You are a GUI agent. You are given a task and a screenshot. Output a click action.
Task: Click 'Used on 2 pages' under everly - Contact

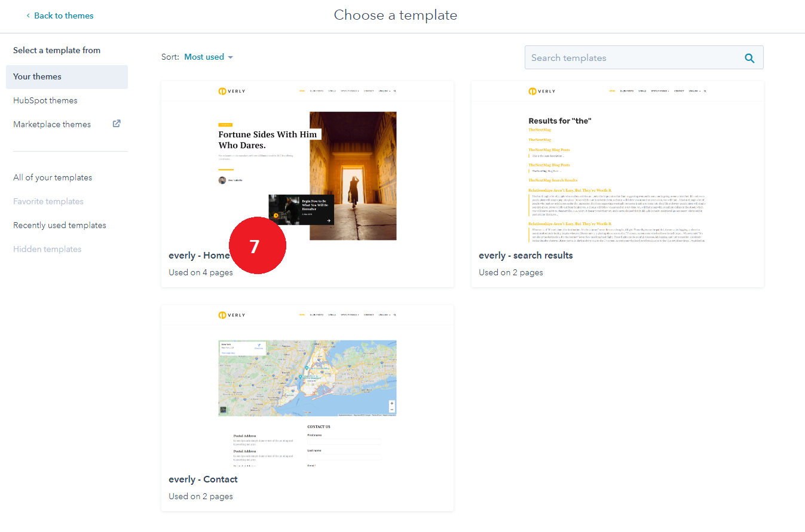[x=201, y=497]
